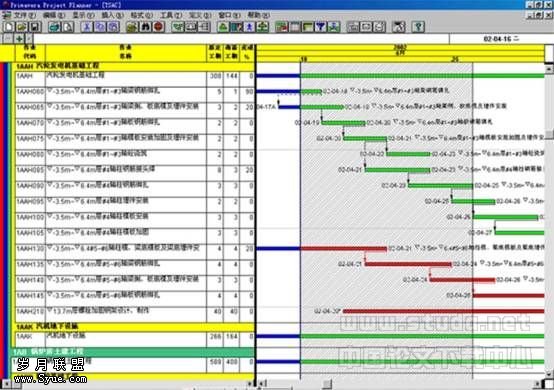Click the green plus add activity button
This screenshot has width=554, height=390.
19,39
